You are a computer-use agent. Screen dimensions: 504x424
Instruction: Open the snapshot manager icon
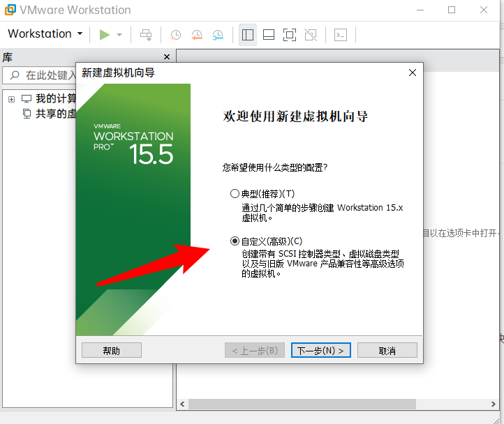coord(218,35)
